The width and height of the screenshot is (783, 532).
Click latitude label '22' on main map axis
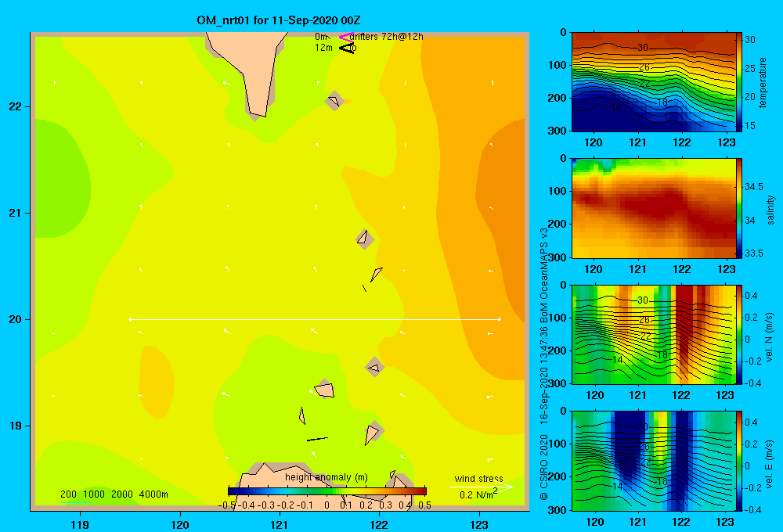tap(15, 107)
